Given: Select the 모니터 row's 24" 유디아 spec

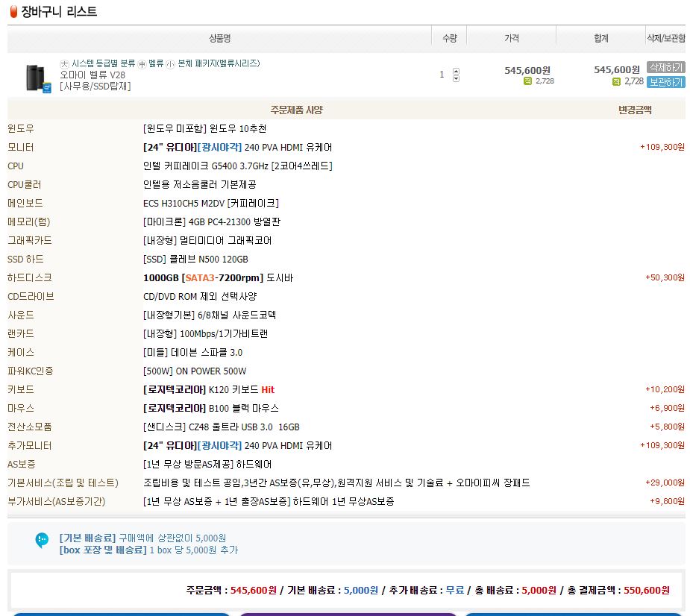Looking at the screenshot, I should (x=238, y=148).
